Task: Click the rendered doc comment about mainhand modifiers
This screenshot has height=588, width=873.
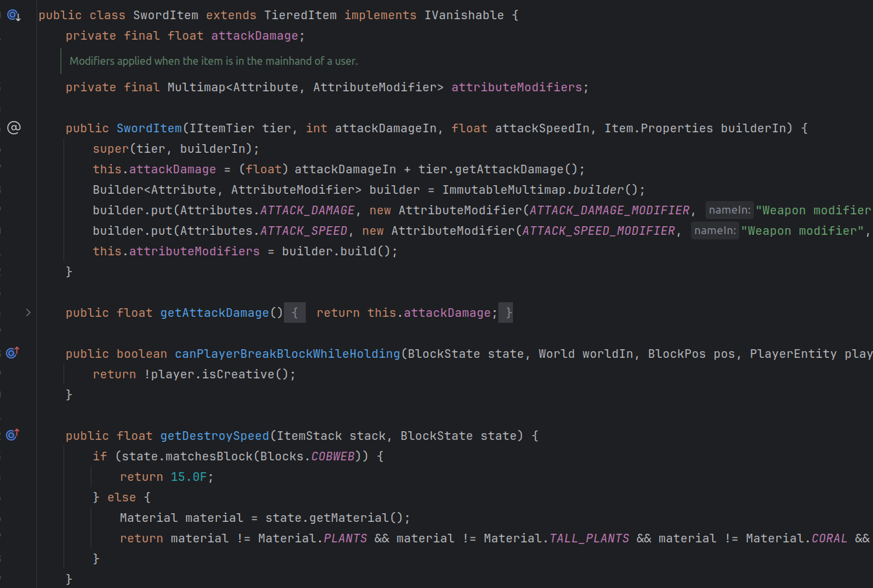Action: tap(214, 61)
